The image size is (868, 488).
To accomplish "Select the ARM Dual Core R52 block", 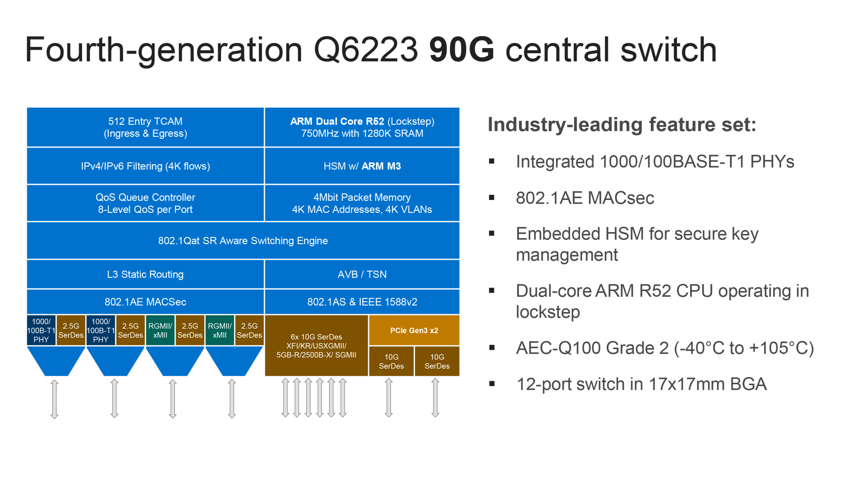I will click(x=362, y=127).
